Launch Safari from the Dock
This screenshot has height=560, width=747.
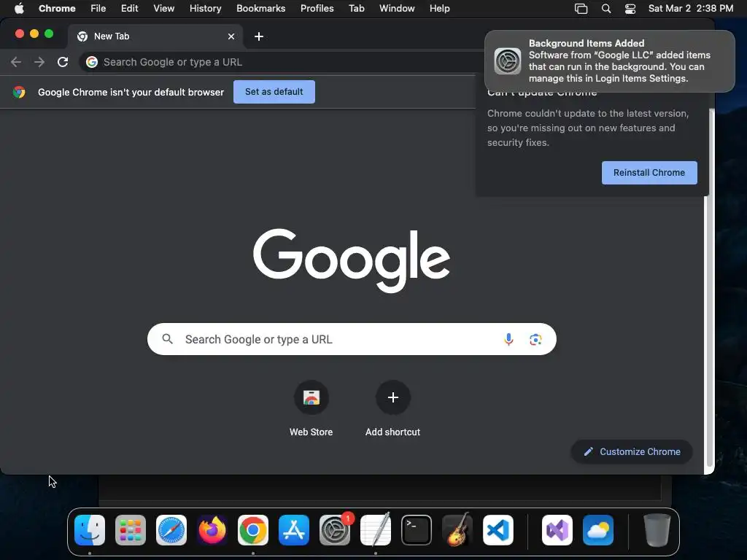171,530
